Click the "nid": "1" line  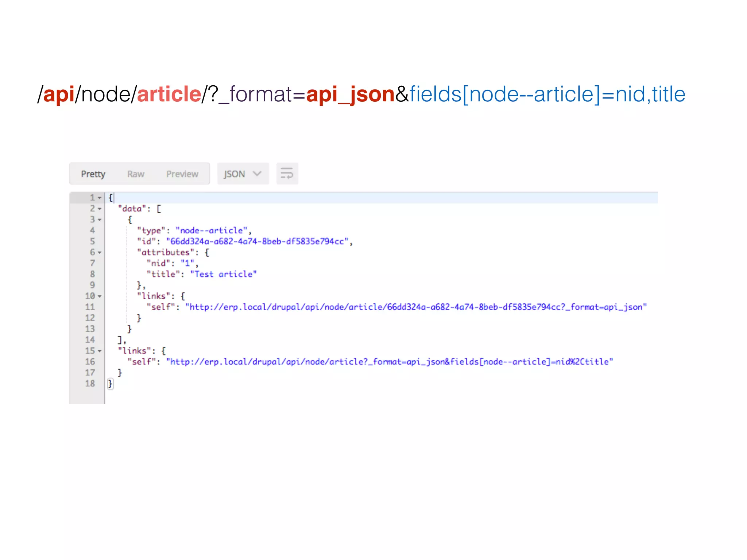coord(172,263)
